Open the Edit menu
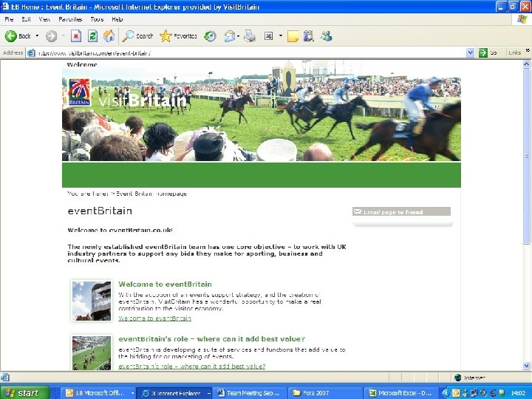Screen dimensions: 532x399 [x=26, y=19]
